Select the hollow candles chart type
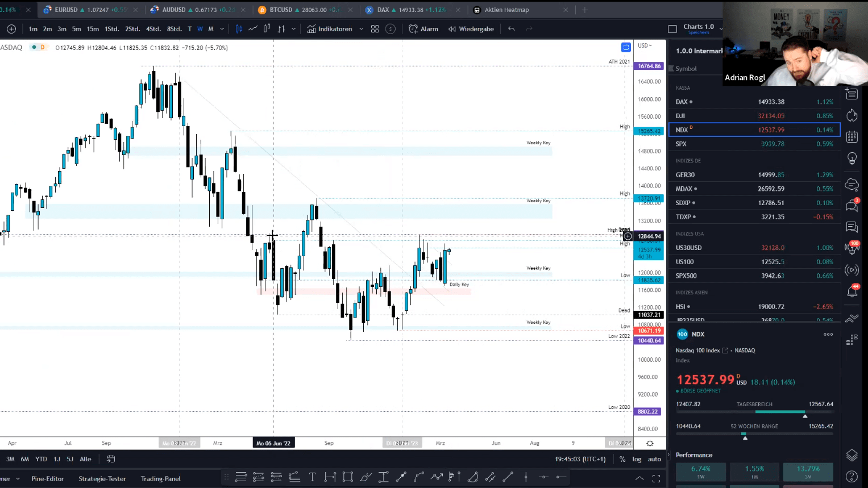The image size is (868, 488). click(x=267, y=29)
